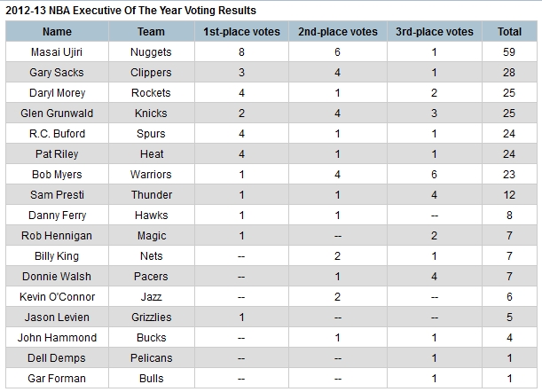This screenshot has width=542, height=392.
Task: Click the 2nd-place votes column header
Action: 339,32
